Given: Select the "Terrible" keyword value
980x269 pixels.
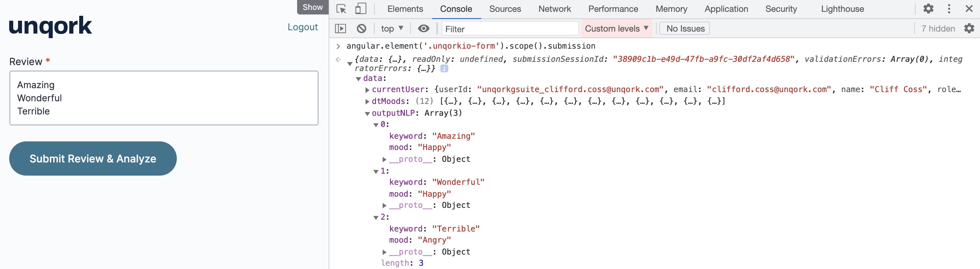Looking at the screenshot, I should (456, 229).
